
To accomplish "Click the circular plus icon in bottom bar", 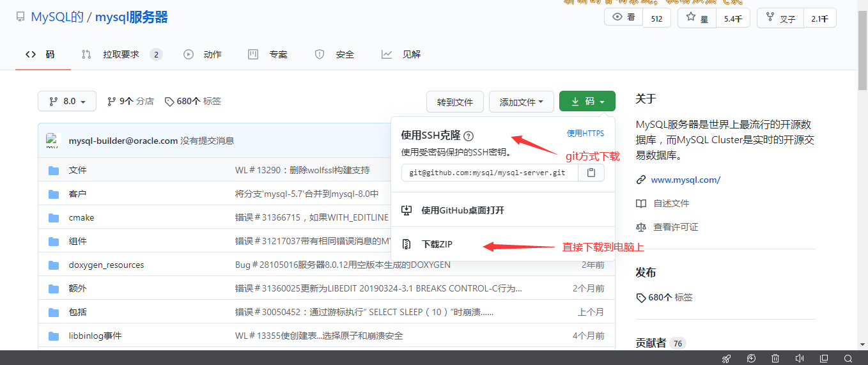I will [x=751, y=358].
